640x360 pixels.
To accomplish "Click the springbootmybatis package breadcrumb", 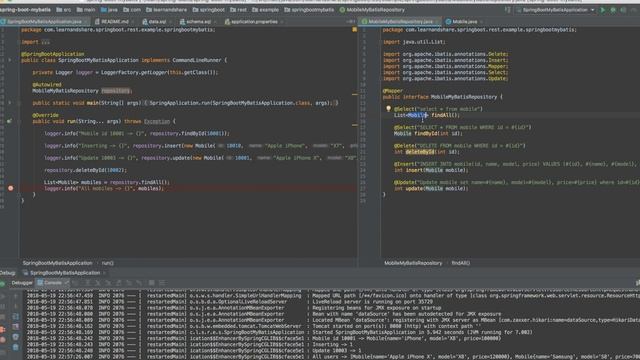I will pyautogui.click(x=310, y=10).
